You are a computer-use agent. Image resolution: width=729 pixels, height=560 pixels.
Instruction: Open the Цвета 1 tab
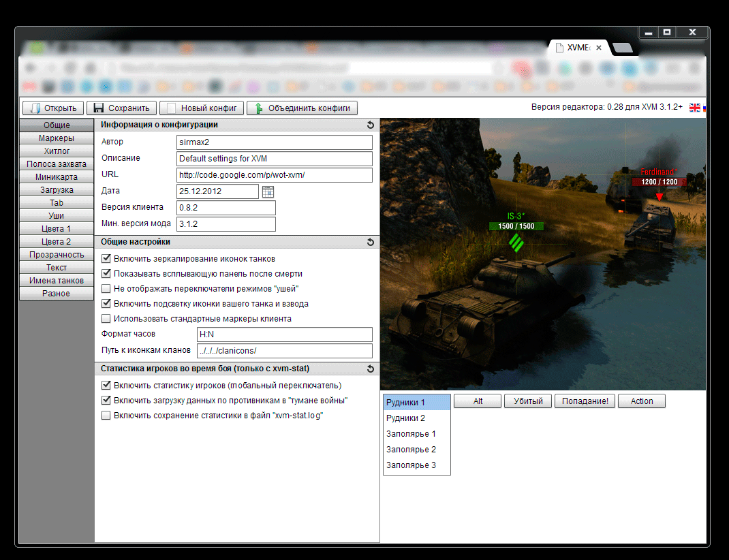coord(57,229)
